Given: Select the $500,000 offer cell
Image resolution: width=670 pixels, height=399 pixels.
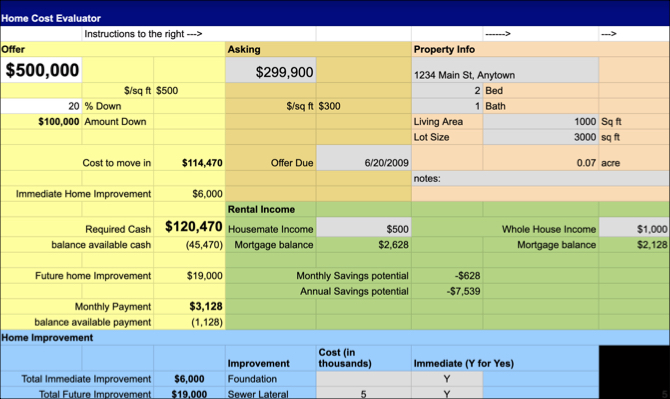Looking at the screenshot, I should tap(41, 70).
